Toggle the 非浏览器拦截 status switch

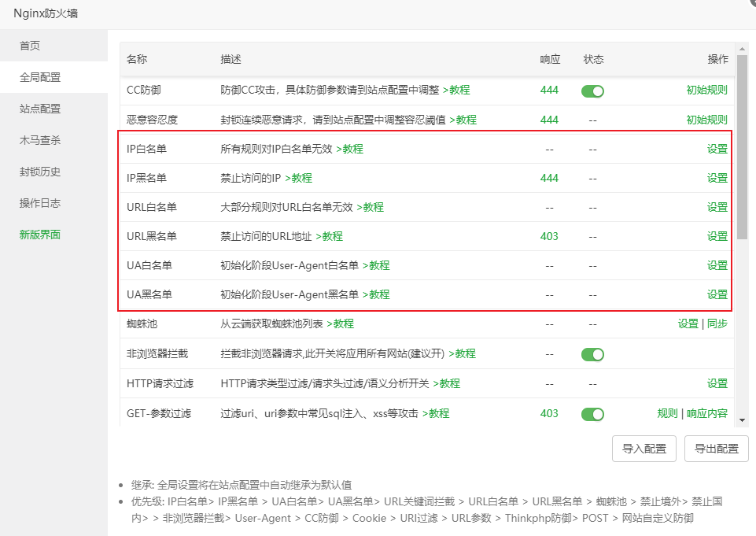592,355
